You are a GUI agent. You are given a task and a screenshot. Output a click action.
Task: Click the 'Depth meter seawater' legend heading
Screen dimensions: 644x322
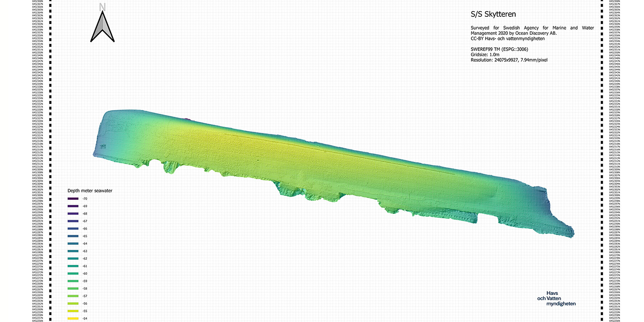pos(90,190)
